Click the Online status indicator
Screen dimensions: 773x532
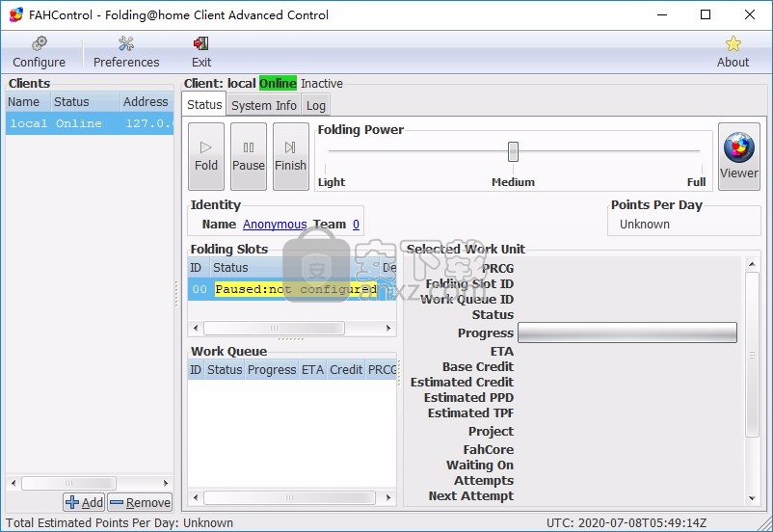tap(278, 83)
